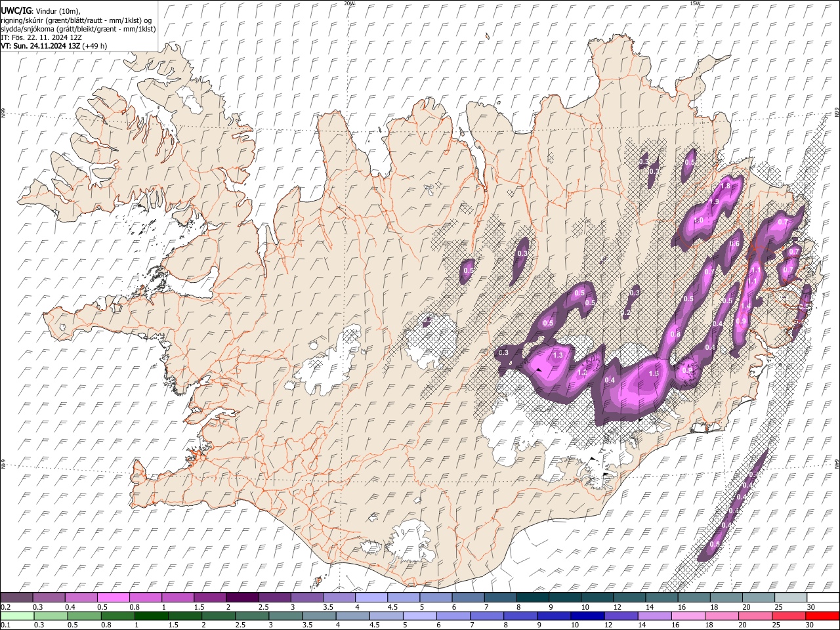Screen dimensions: 840x630
Task: Select the bottom-row navy swatch labeled 10
Action: click(588, 616)
